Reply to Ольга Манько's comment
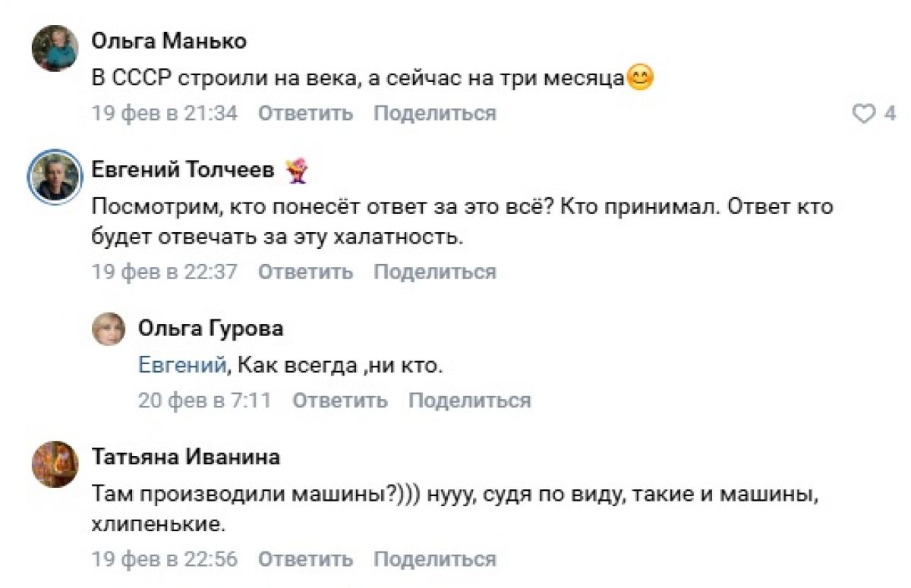This screenshot has height=588, width=911. tap(305, 114)
